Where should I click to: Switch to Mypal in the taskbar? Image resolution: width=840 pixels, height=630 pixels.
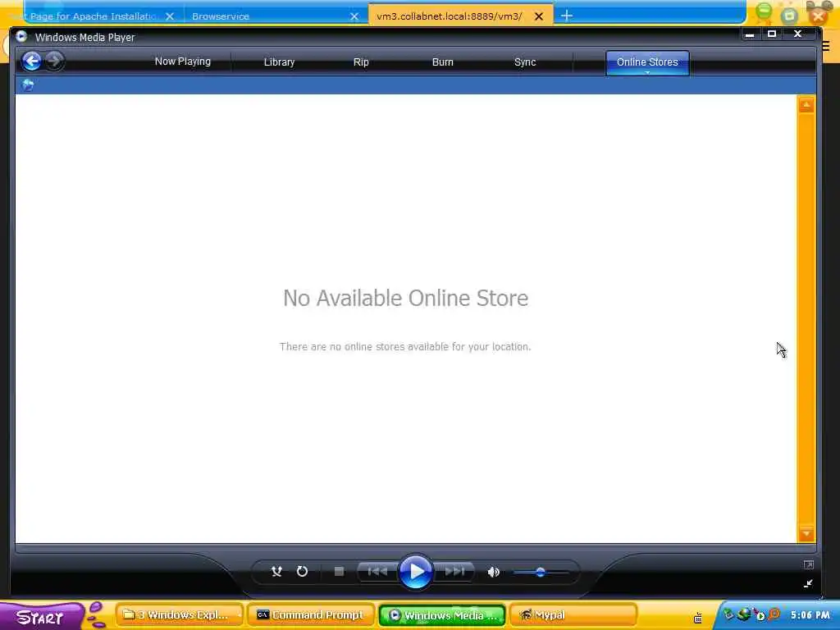(x=573, y=615)
